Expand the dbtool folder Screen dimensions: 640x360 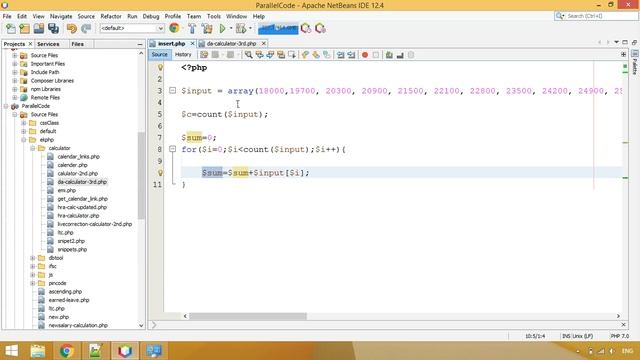pyautogui.click(x=33, y=258)
